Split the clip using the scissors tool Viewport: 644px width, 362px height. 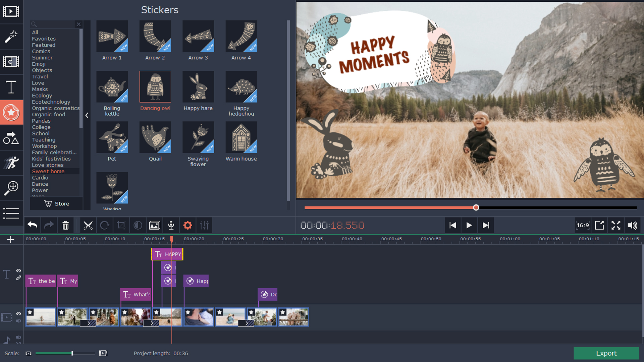coord(88,225)
